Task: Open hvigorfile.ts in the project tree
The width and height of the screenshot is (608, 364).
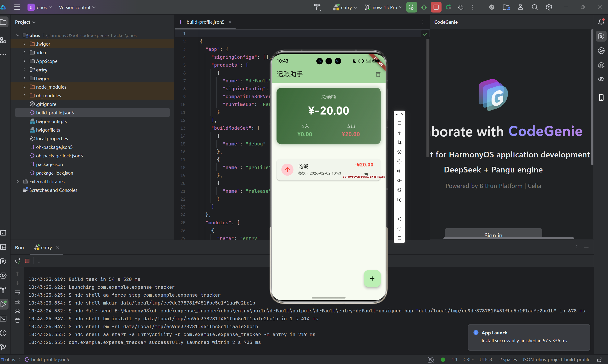Action: pyautogui.click(x=48, y=130)
